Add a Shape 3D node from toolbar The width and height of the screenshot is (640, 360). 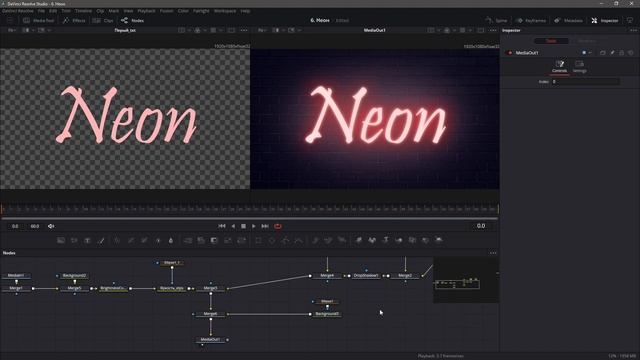pyautogui.click(x=372, y=240)
